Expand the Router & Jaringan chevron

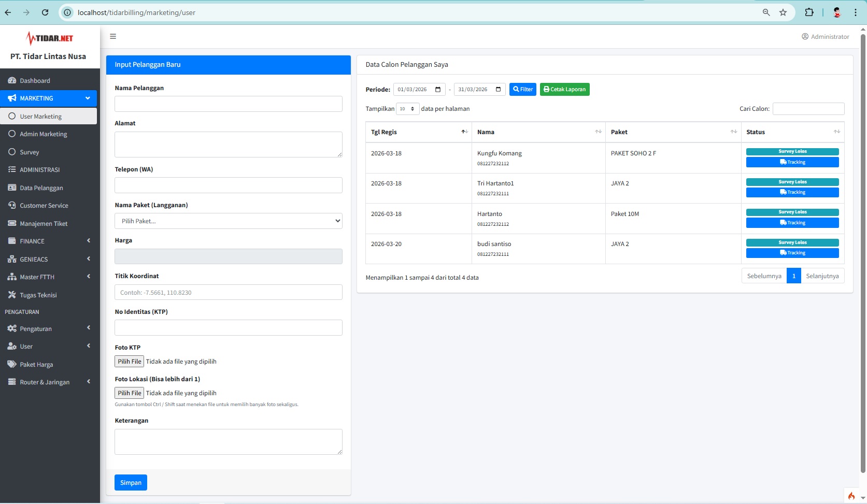click(89, 382)
